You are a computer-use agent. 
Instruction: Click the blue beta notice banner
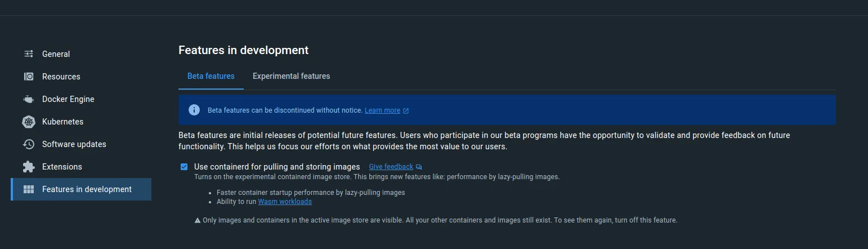[x=563, y=110]
